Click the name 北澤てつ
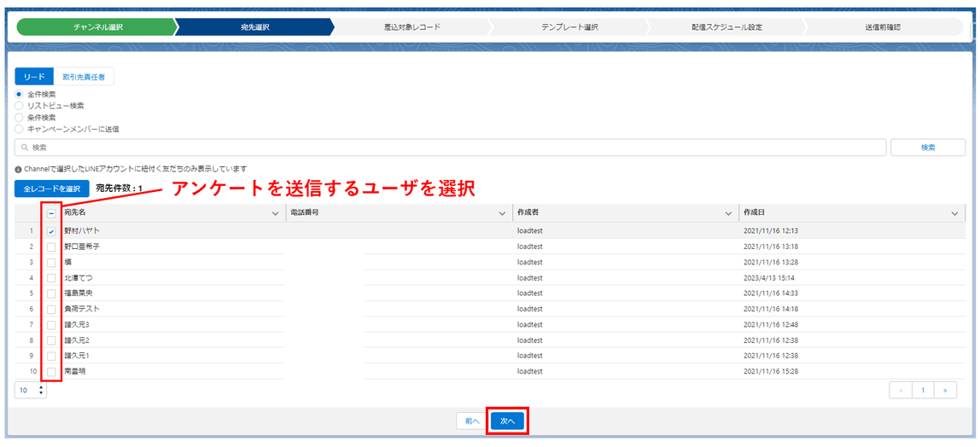The width and height of the screenshot is (980, 447). [79, 278]
